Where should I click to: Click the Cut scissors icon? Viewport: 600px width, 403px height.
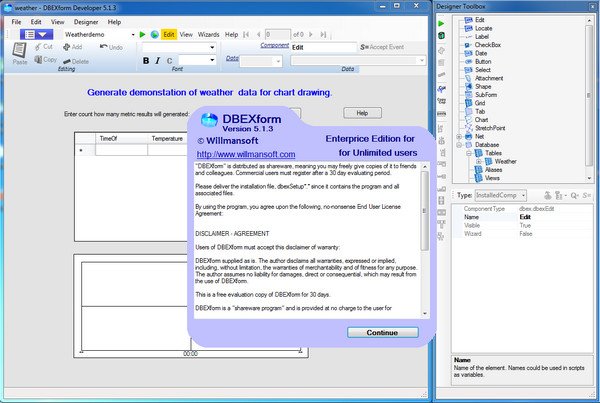point(38,47)
